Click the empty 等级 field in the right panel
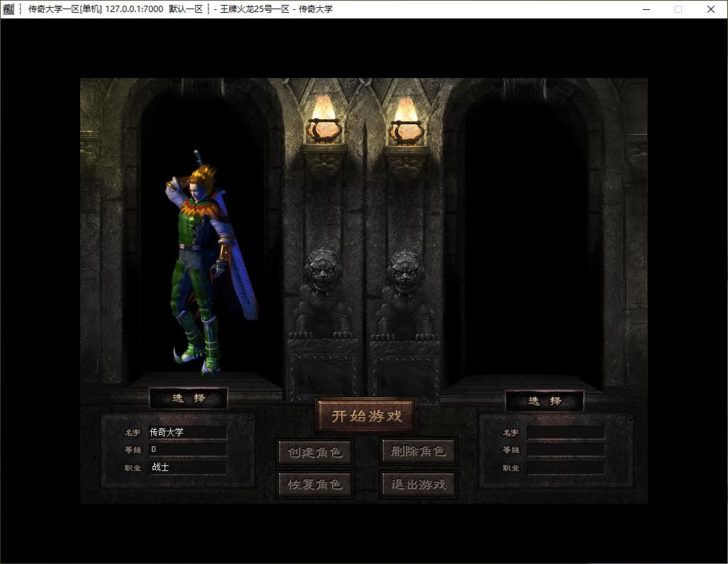728x564 pixels. point(566,450)
